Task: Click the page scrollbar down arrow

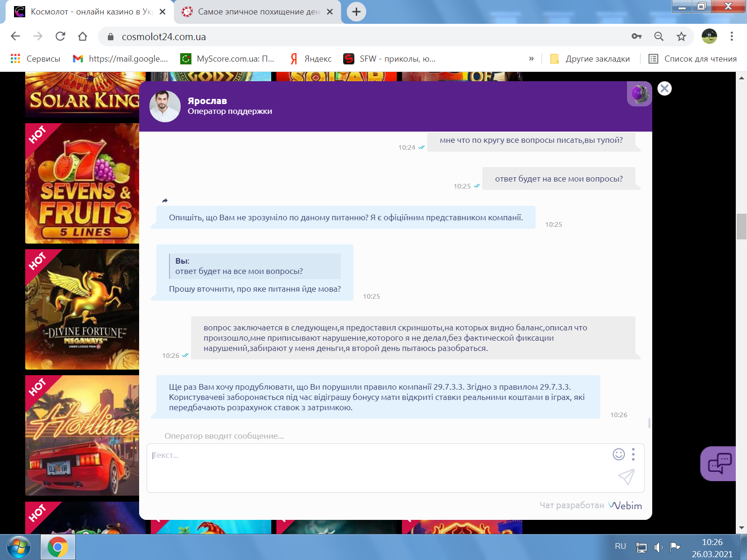Action: pos(741,528)
